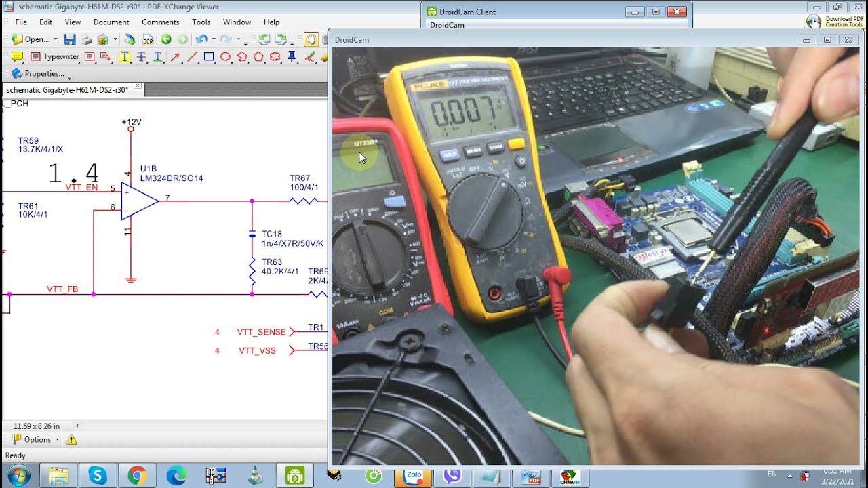This screenshot has height=488, width=868.
Task: Click the Download PDF Creation Tools link
Action: 835,22
